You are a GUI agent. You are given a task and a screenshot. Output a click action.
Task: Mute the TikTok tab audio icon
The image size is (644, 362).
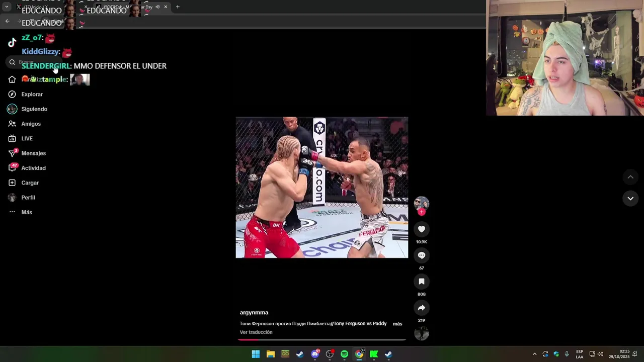tap(157, 7)
